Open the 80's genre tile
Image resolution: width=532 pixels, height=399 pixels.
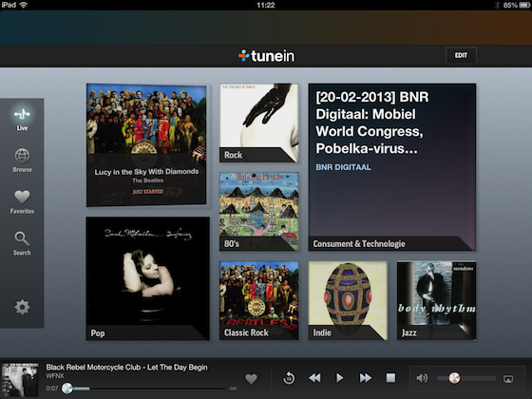point(258,211)
